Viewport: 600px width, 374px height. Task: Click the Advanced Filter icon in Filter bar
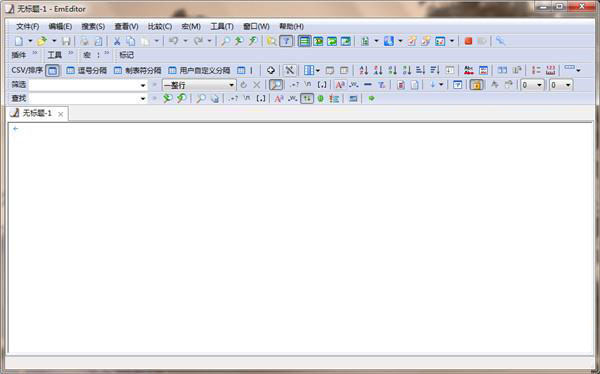(457, 85)
